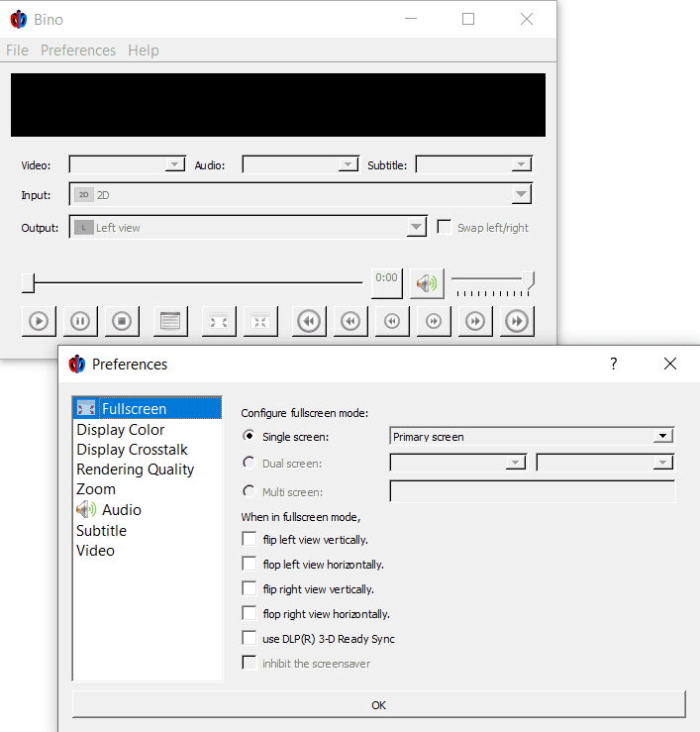The image size is (700, 732).
Task: Click the speaker icon beside Audio category
Action: coord(86,510)
